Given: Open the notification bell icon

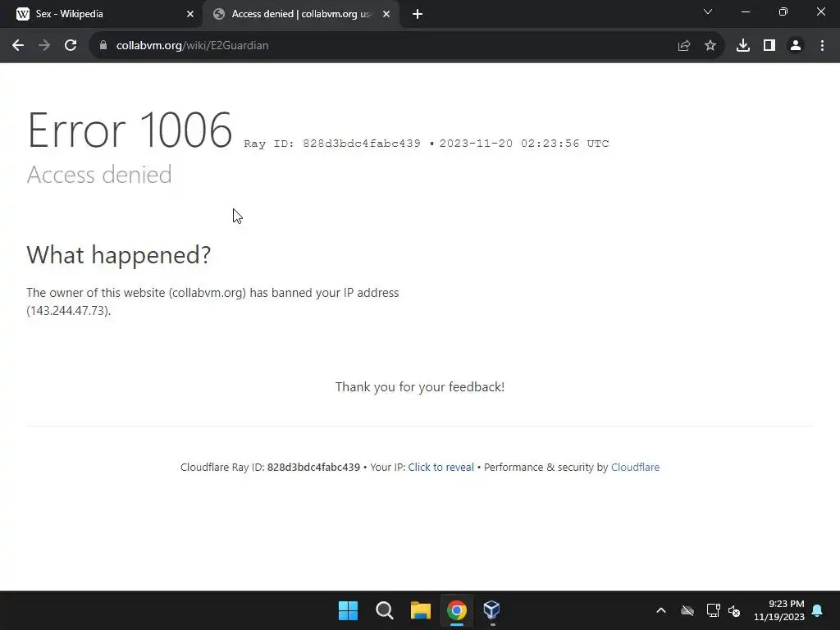Looking at the screenshot, I should click(818, 610).
